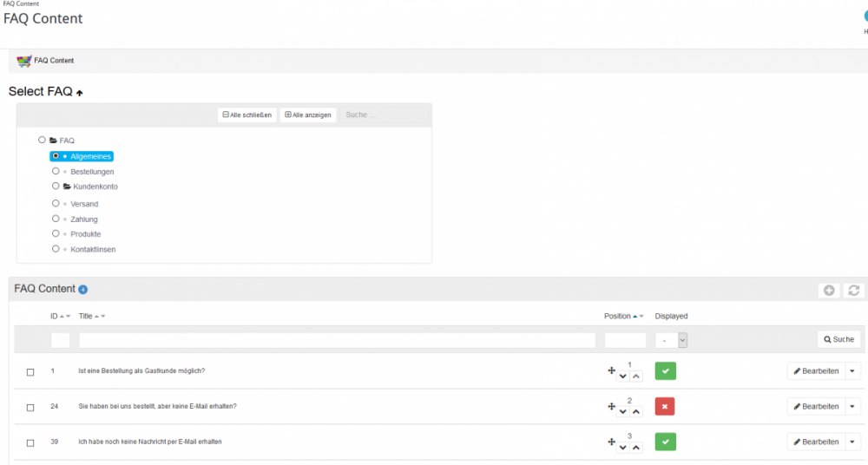Click the Kundenkonto folder tree item
This screenshot has width=868, height=465.
pyautogui.click(x=95, y=187)
